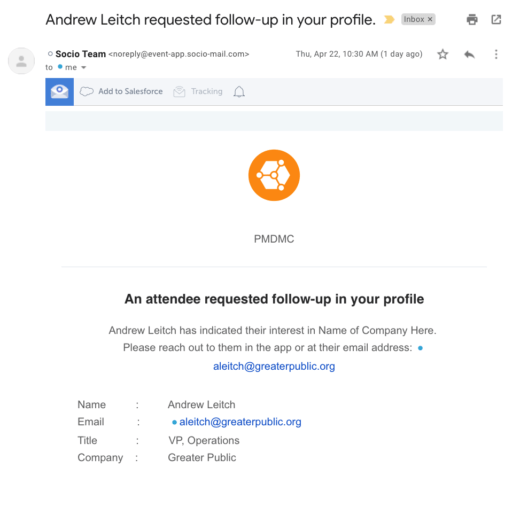Toggle the yellow importance marker

point(389,20)
